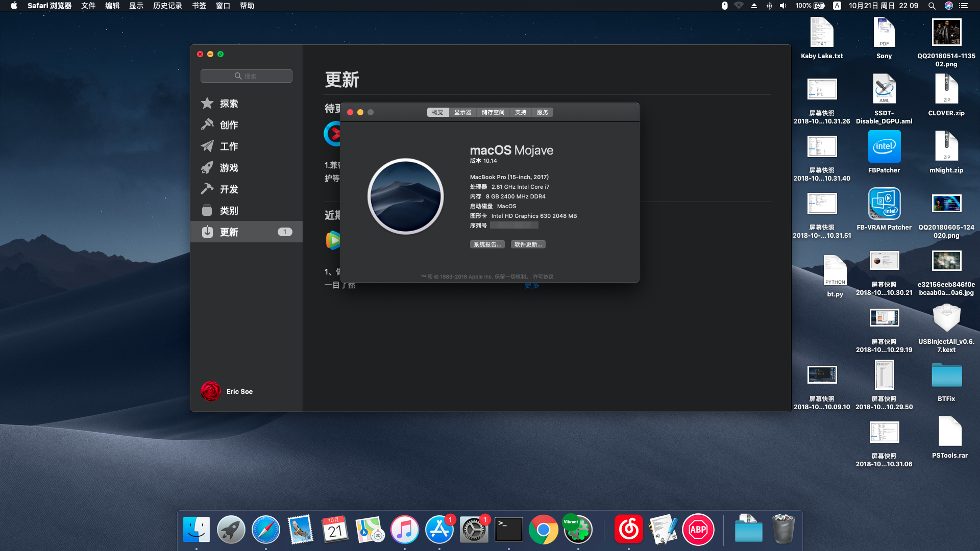This screenshot has height=551, width=980.
Task: Open the 探索 (Discover) sidebar section
Action: pyautogui.click(x=229, y=104)
